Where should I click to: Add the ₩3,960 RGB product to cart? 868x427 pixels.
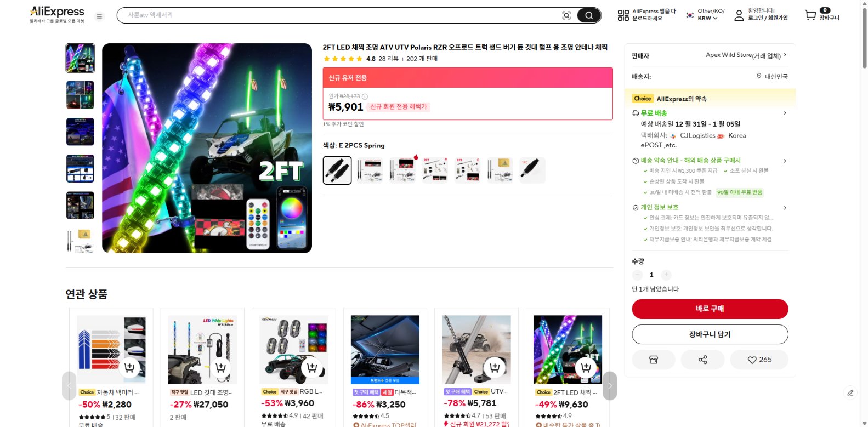click(312, 367)
